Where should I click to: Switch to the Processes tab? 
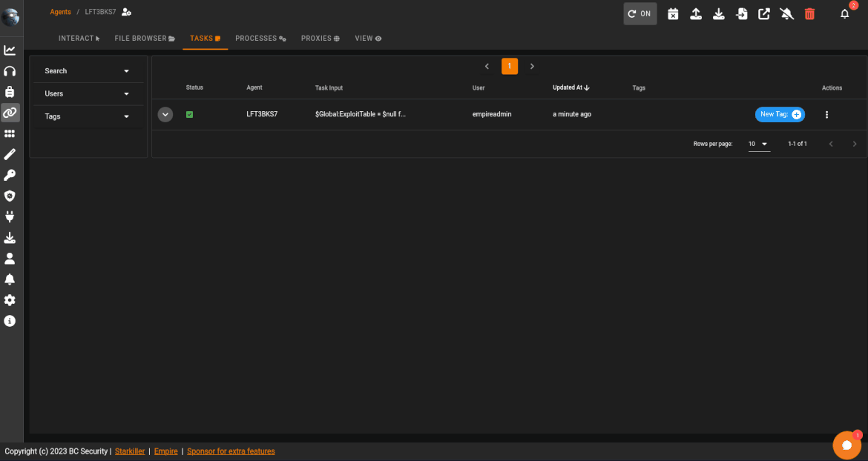(x=260, y=39)
